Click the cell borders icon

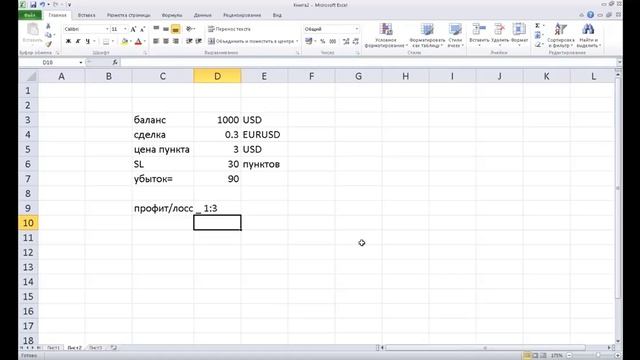click(106, 41)
